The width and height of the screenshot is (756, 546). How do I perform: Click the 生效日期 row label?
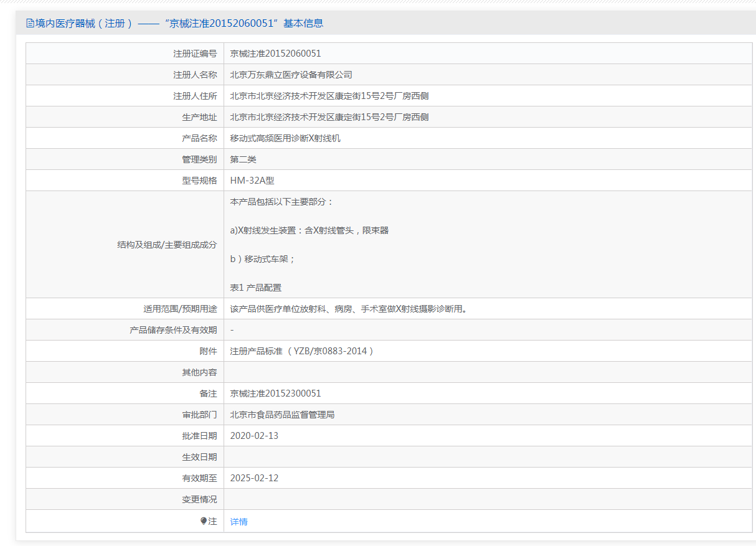(x=199, y=457)
